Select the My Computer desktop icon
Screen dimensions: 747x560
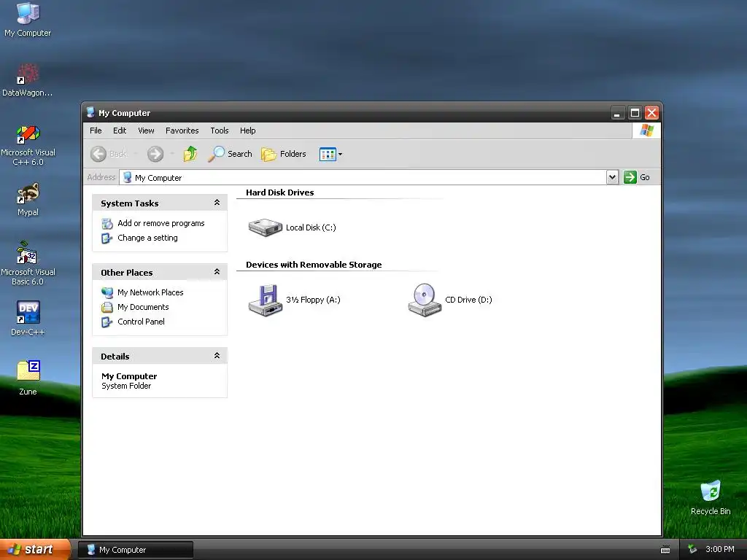28,20
